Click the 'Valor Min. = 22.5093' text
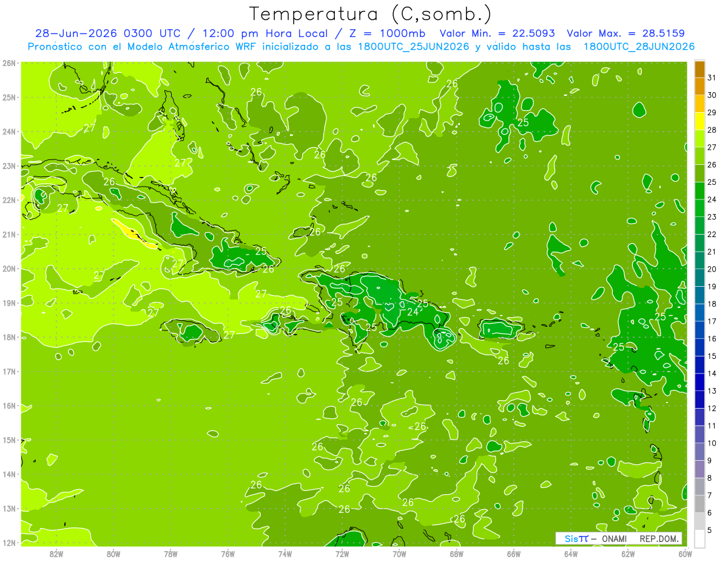The width and height of the screenshot is (728, 562). pyautogui.click(x=497, y=33)
